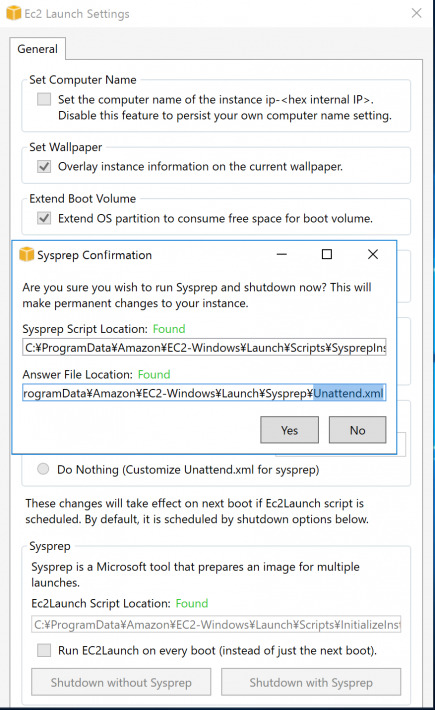Close the Ec2 Launch Settings window
This screenshot has height=710, width=435.
[x=416, y=13]
